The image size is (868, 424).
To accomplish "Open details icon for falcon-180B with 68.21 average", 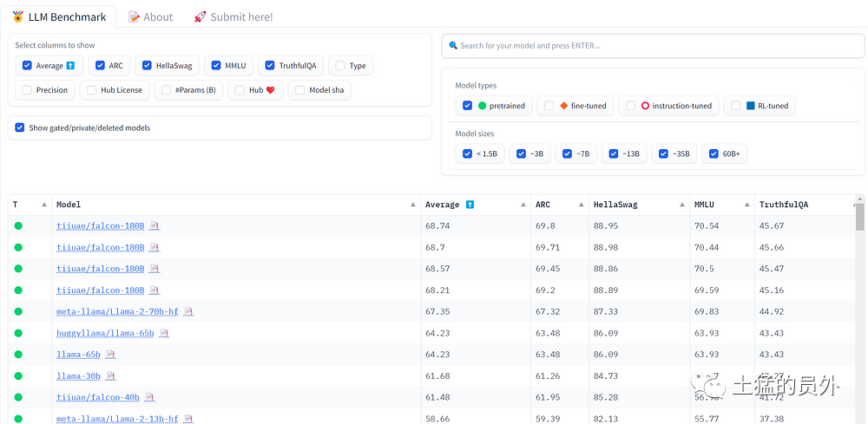I will tap(155, 290).
